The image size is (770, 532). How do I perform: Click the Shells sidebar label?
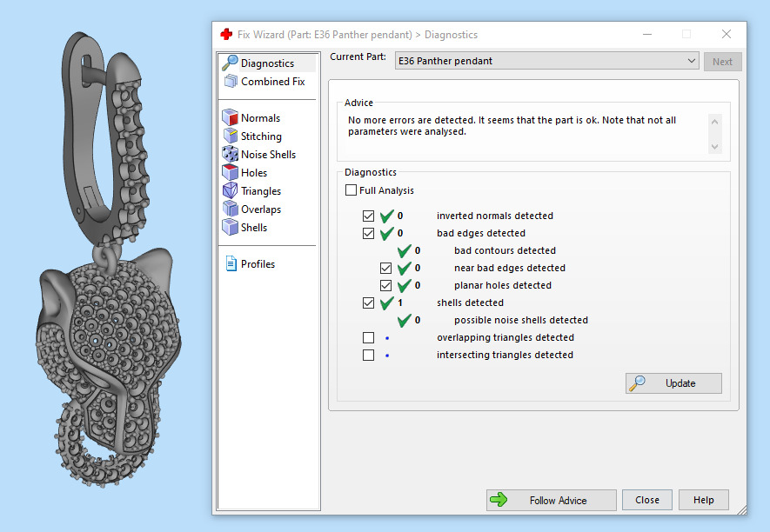[254, 227]
